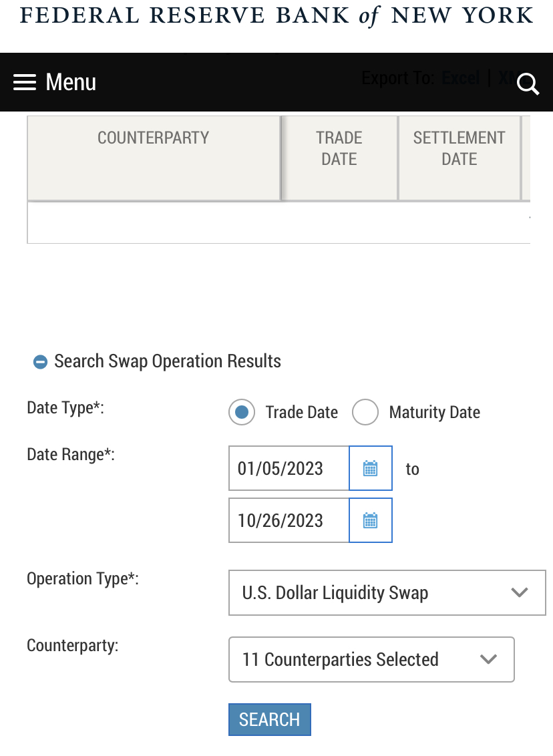Click the SETTLEMENT DATE column header

coord(459,158)
